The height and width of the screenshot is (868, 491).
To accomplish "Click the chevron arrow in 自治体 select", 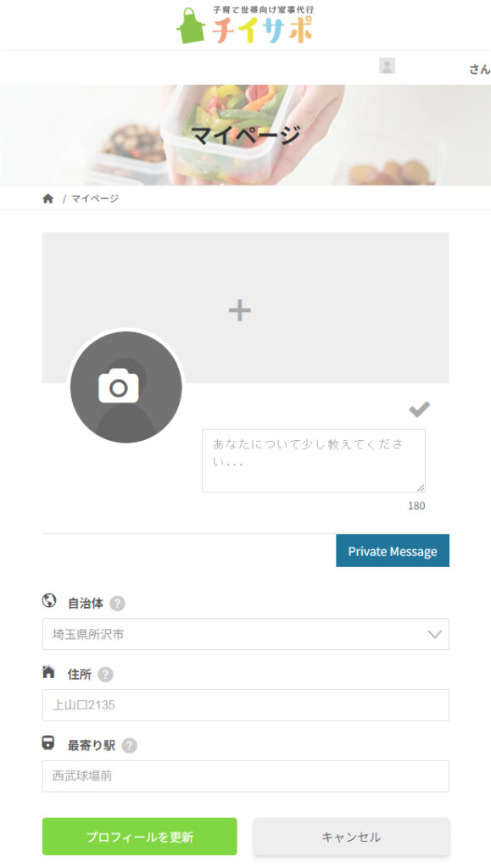I will pyautogui.click(x=434, y=634).
